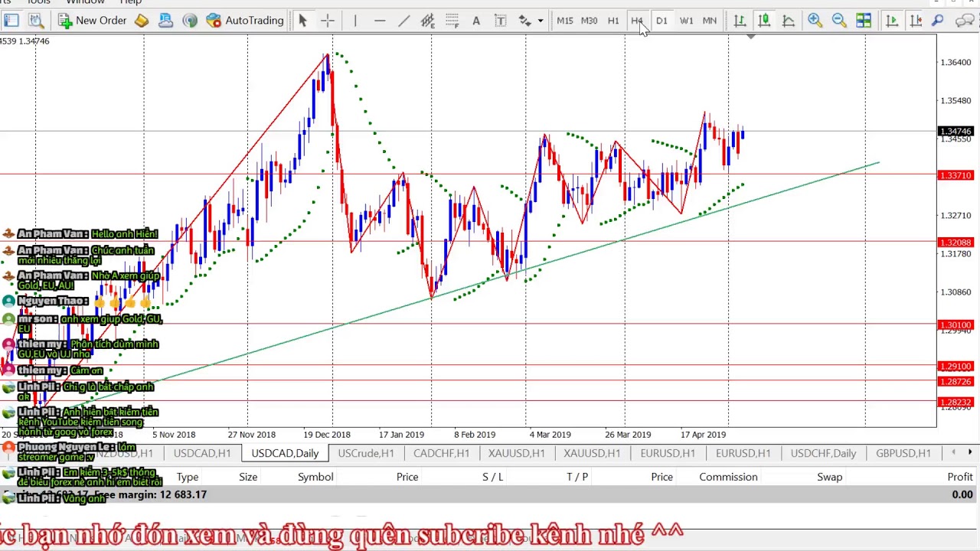Open the chat bubbles icon

pyautogui.click(x=966, y=21)
